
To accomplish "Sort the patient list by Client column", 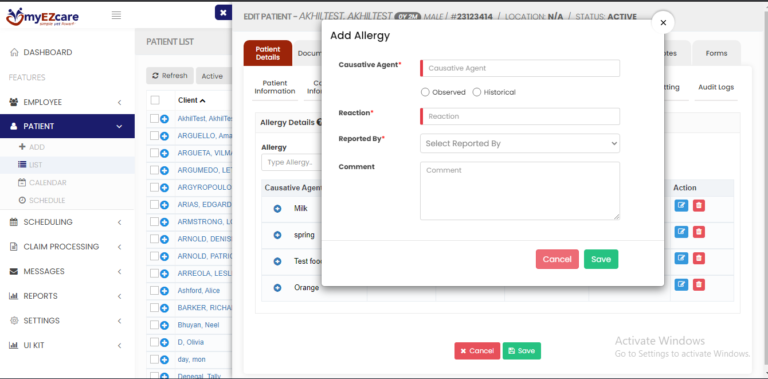I will [192, 100].
